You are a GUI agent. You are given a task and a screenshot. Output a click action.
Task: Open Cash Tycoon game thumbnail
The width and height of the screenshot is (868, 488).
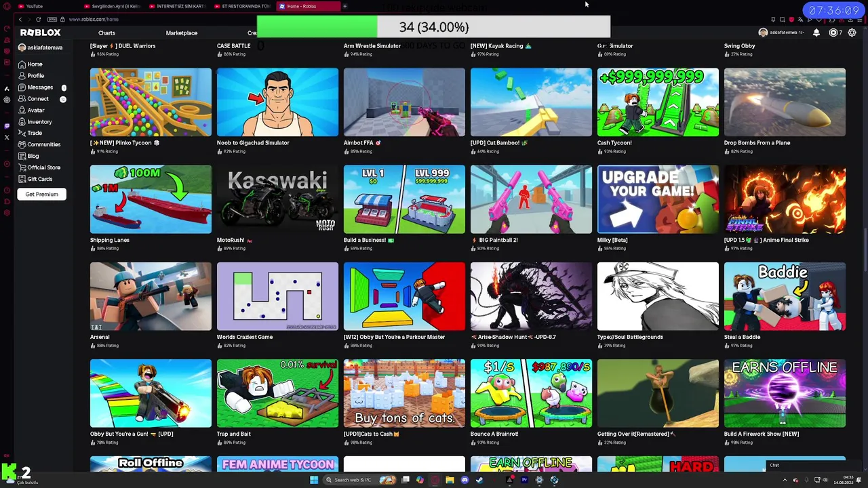pos(658,102)
